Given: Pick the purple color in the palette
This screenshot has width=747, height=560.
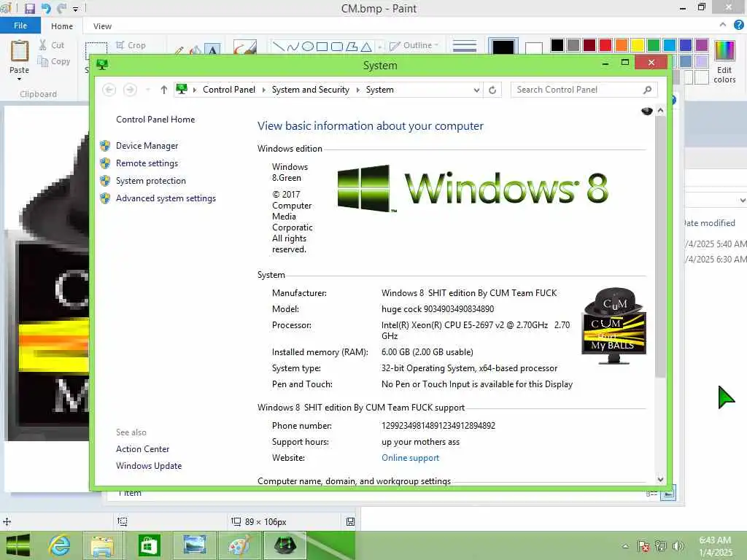Looking at the screenshot, I should click(702, 45).
